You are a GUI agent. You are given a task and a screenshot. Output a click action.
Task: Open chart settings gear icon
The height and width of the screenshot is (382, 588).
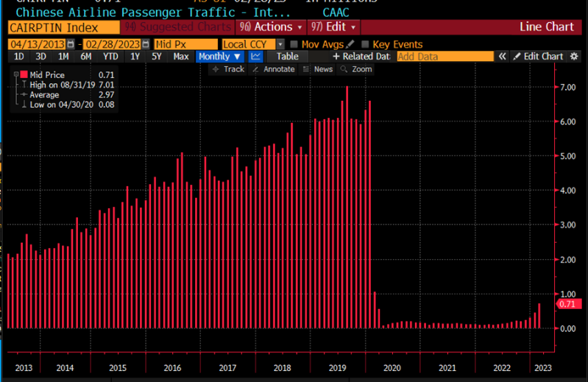[574, 57]
